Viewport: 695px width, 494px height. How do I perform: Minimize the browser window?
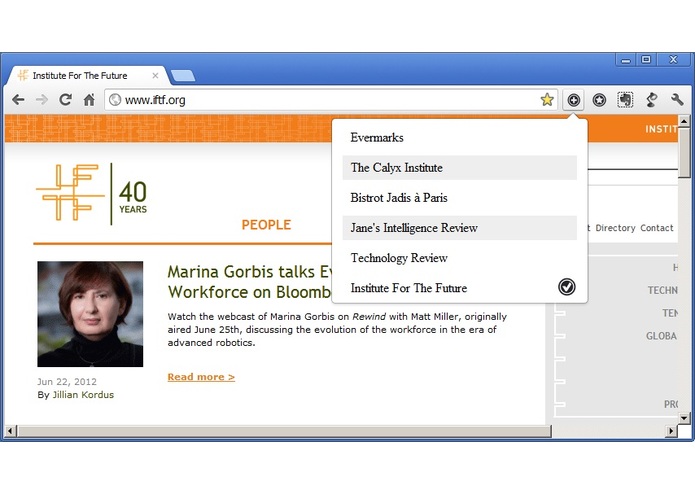click(x=625, y=60)
